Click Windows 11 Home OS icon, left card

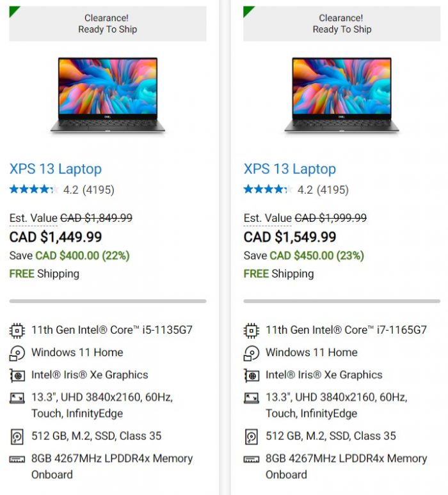pyautogui.click(x=17, y=353)
